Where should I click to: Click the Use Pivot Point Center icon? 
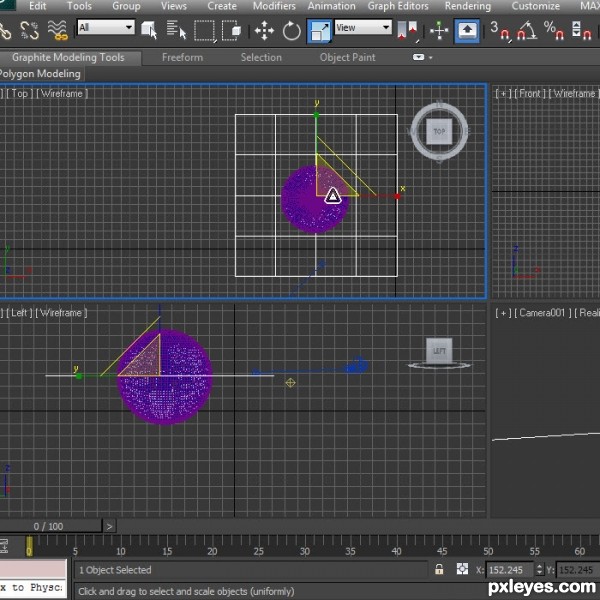[x=408, y=30]
